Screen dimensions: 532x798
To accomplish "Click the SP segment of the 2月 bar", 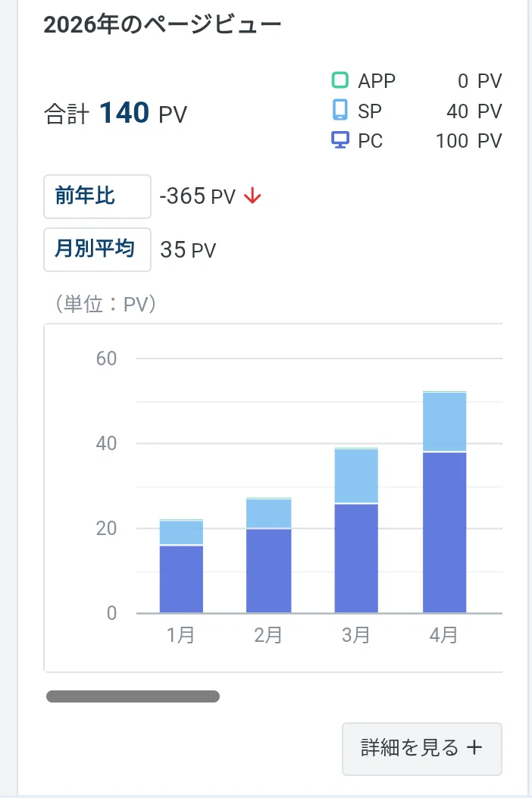I will pos(269,514).
